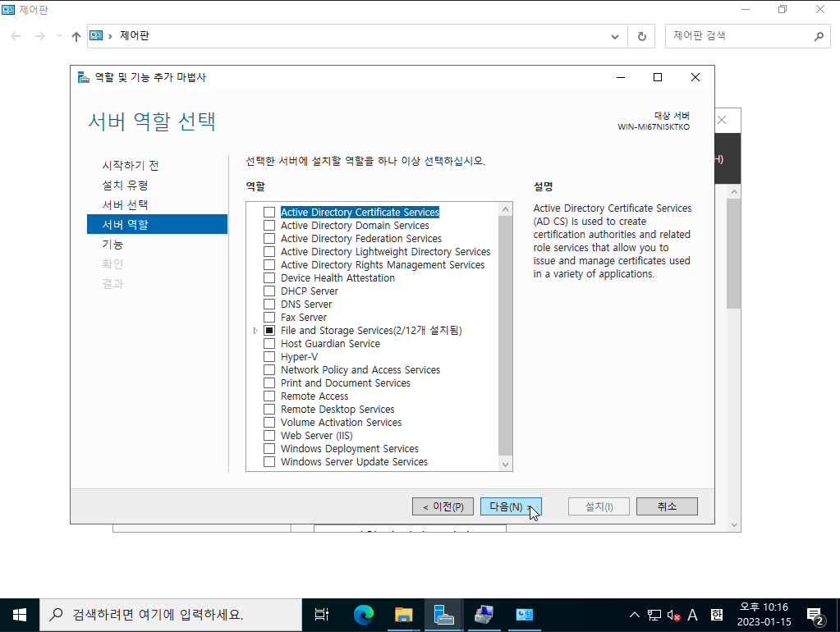Screen dimensions: 840x632
Task: Click the taskbar search box
Action: click(170, 615)
